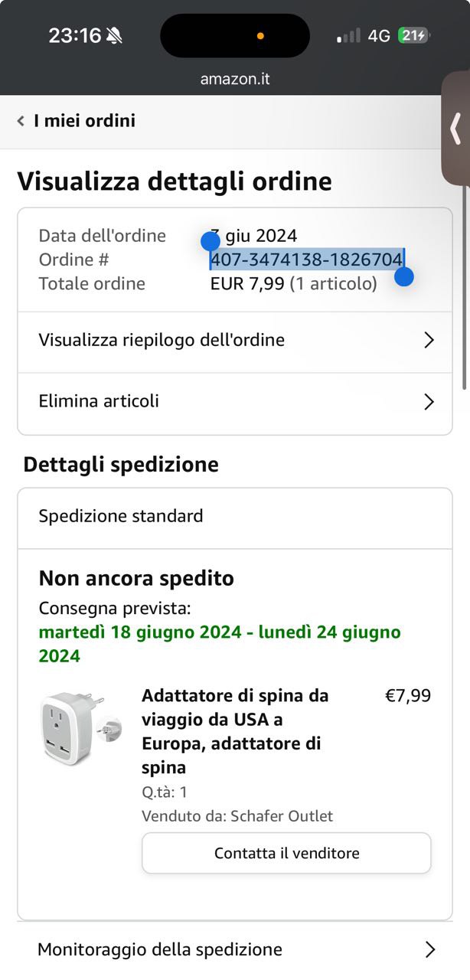Open the travel adapter product thumbnail
Image resolution: width=470 pixels, height=980 pixels.
(80, 727)
